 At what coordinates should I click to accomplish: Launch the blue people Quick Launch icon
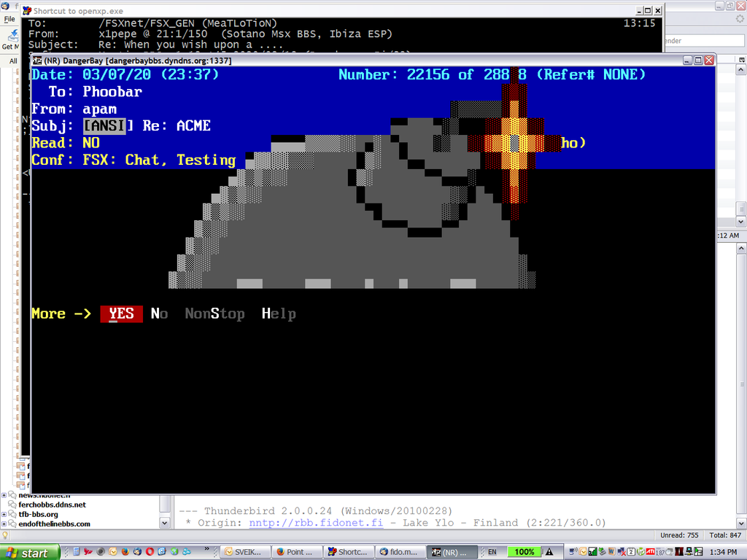click(x=187, y=552)
